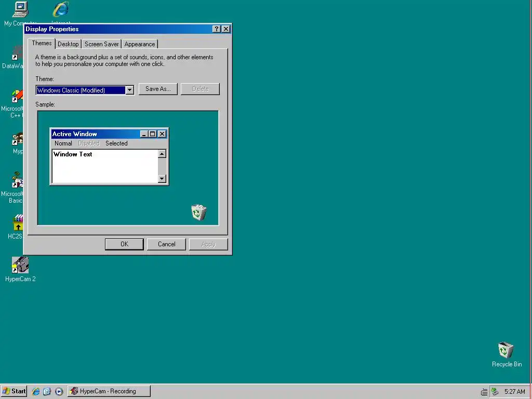The image size is (532, 399).
Task: Click the network tray icon beside the clock
Action: (x=495, y=391)
